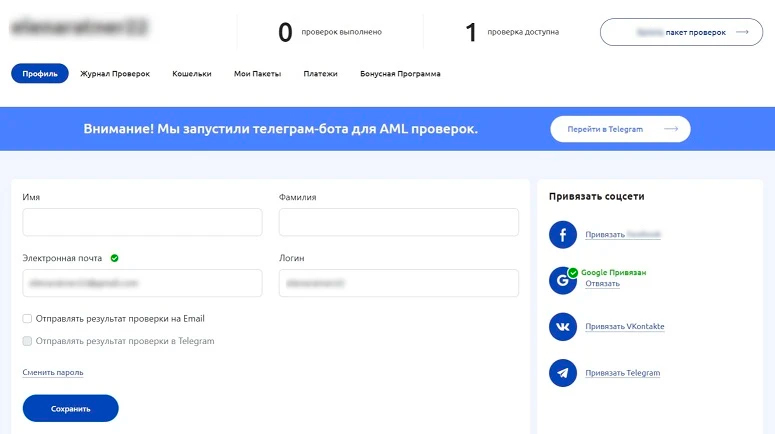This screenshot has height=434, width=775.
Task: Click Привязать VKontakte link
Action: click(x=624, y=327)
